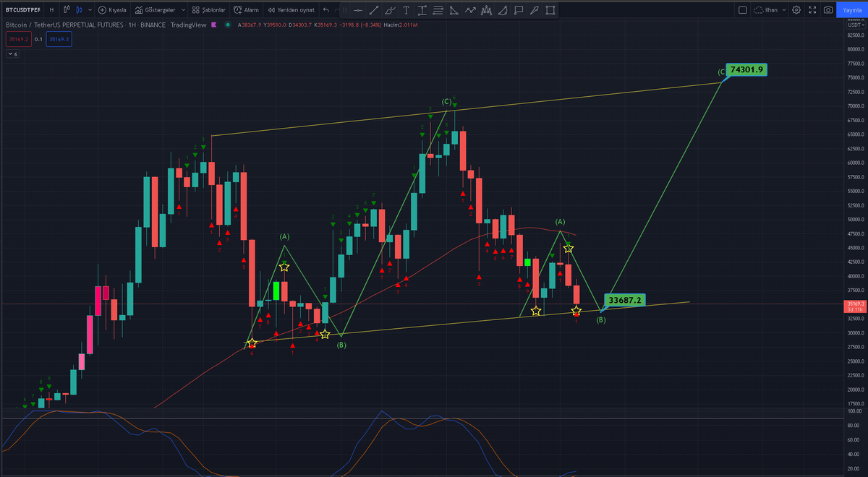Screen dimensions: 868x477
Task: Click the purple flag next to TradingView
Action: pos(214,25)
